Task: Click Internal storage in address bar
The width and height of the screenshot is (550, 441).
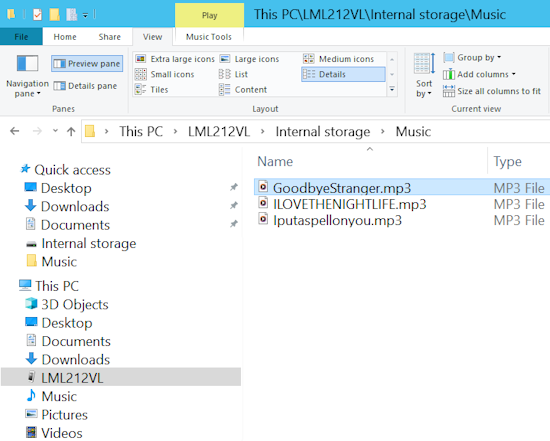Action: point(323,132)
